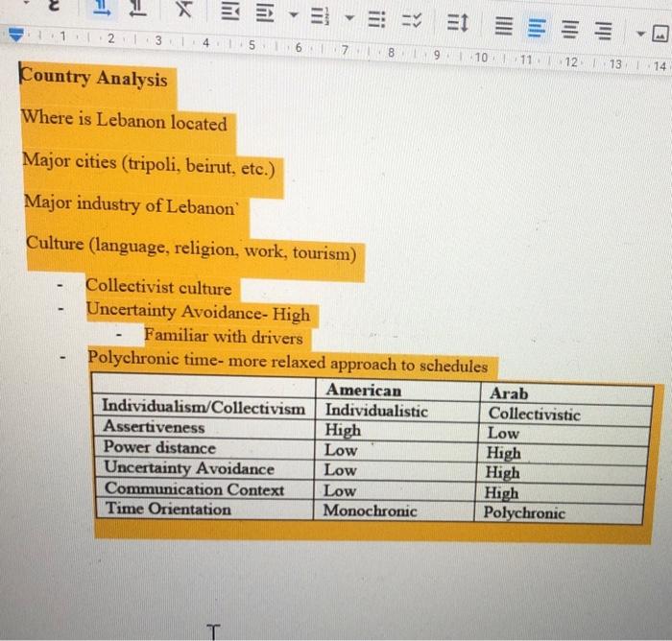Justify the paragraph text
This screenshot has height=641, width=672.
tap(504, 26)
